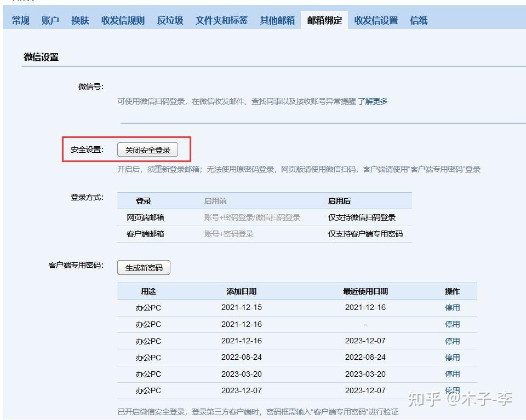Select the 其他邮箱 tab
The height and width of the screenshot is (420, 526).
pos(277,20)
